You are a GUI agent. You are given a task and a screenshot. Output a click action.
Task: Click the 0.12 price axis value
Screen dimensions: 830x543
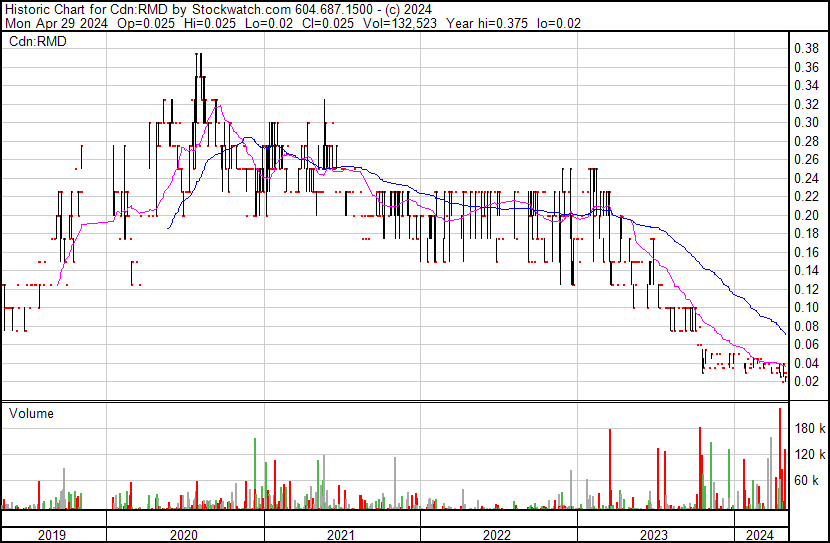[x=807, y=289]
